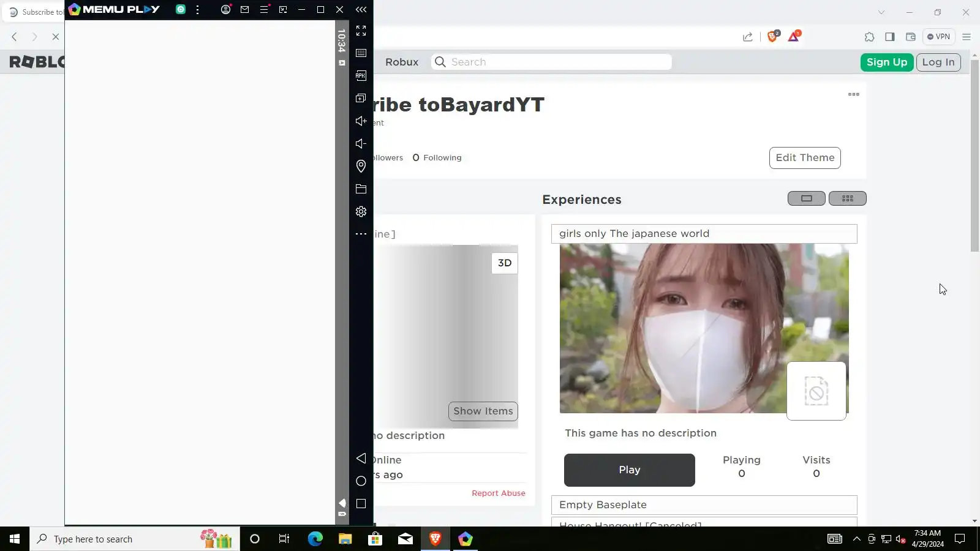Image resolution: width=980 pixels, height=551 pixels.
Task: Expand the Empty Baseplate experience
Action: pyautogui.click(x=704, y=505)
